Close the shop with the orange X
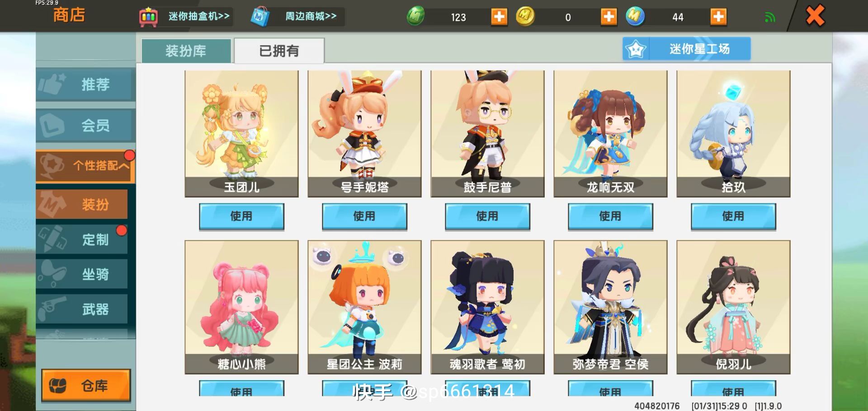 coord(815,16)
